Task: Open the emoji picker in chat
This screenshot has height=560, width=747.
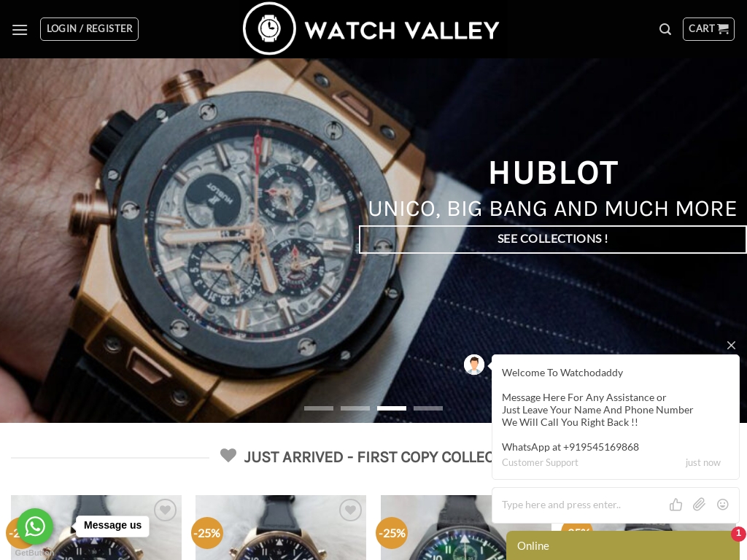Action: [x=723, y=505]
